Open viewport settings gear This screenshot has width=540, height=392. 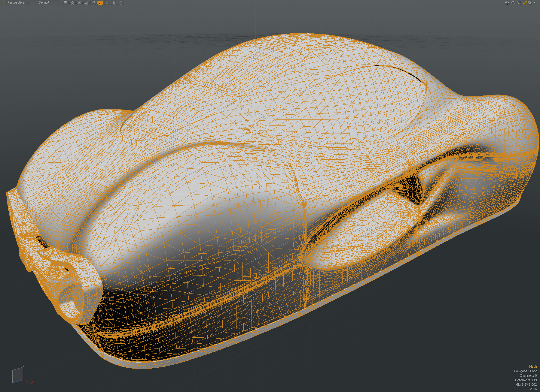[530, 3]
